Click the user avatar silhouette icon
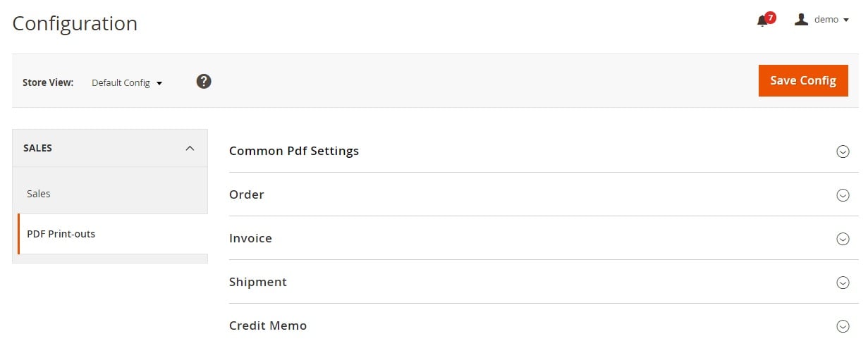The height and width of the screenshot is (353, 868). point(801,19)
